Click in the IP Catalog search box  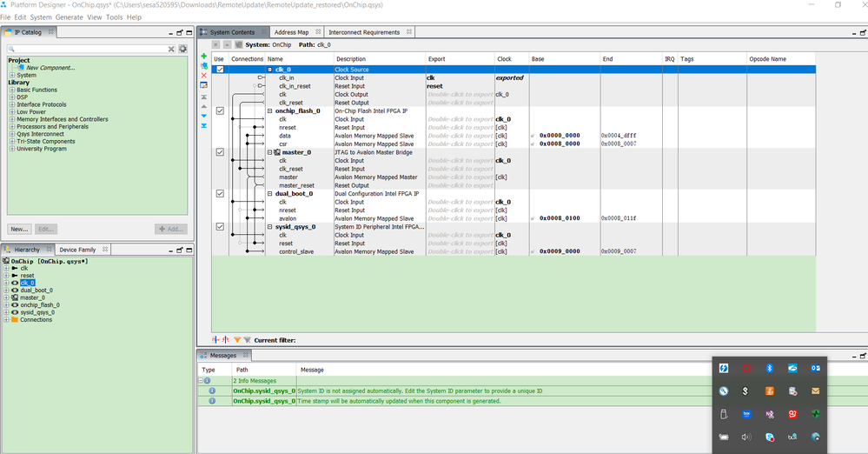pyautogui.click(x=87, y=50)
